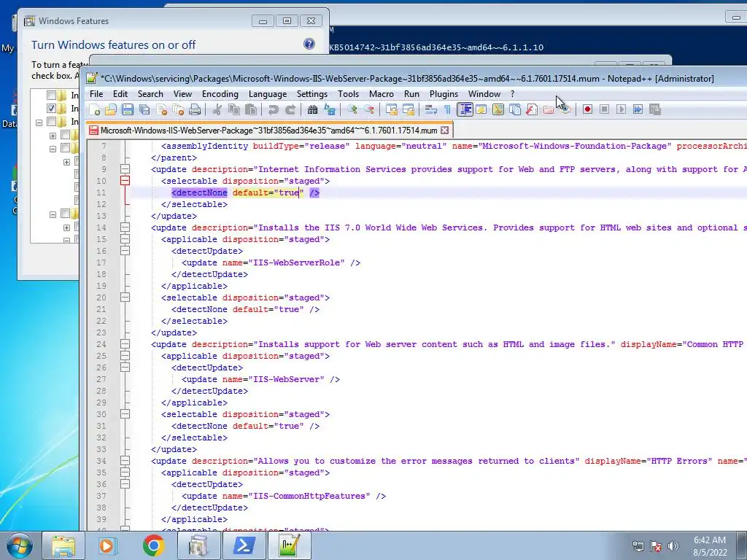Image resolution: width=747 pixels, height=560 pixels.
Task: Open the Action Center flag tray icon
Action: click(656, 546)
